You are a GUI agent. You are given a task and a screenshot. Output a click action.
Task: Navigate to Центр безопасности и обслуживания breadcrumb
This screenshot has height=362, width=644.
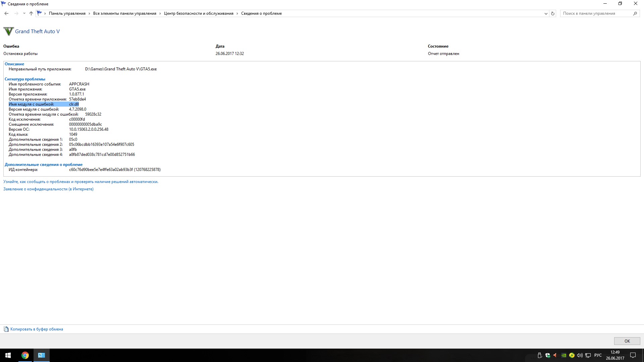tap(198, 13)
